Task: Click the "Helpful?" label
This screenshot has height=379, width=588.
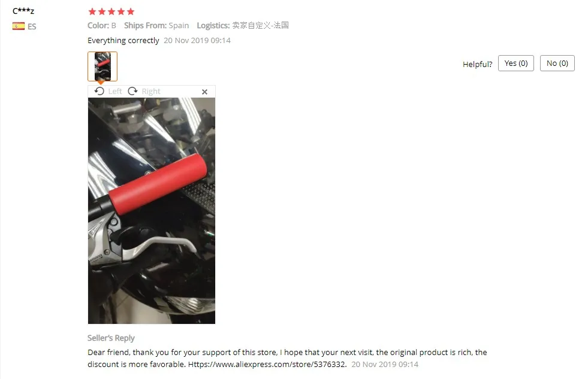Action: [477, 64]
